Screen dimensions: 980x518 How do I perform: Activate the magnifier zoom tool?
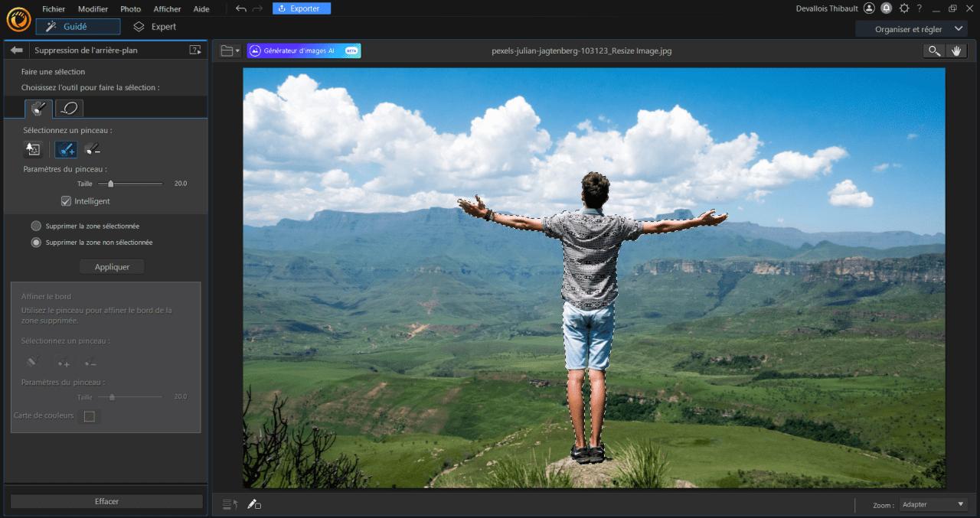[933, 50]
